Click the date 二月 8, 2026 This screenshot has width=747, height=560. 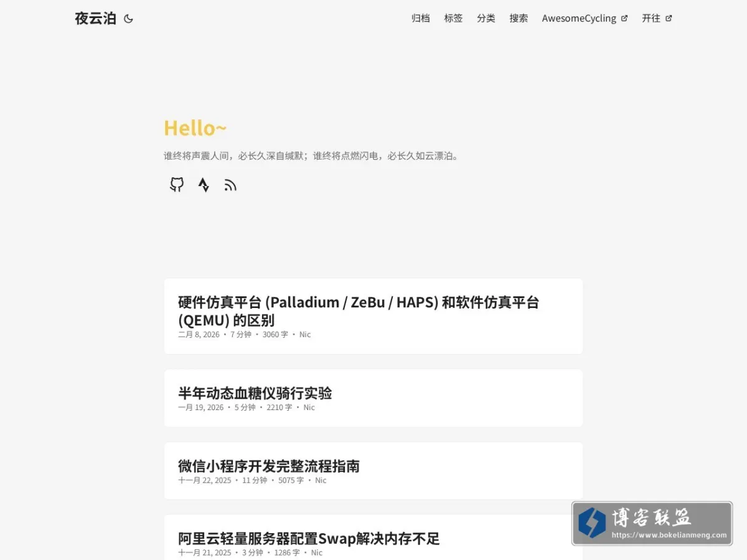click(x=199, y=335)
